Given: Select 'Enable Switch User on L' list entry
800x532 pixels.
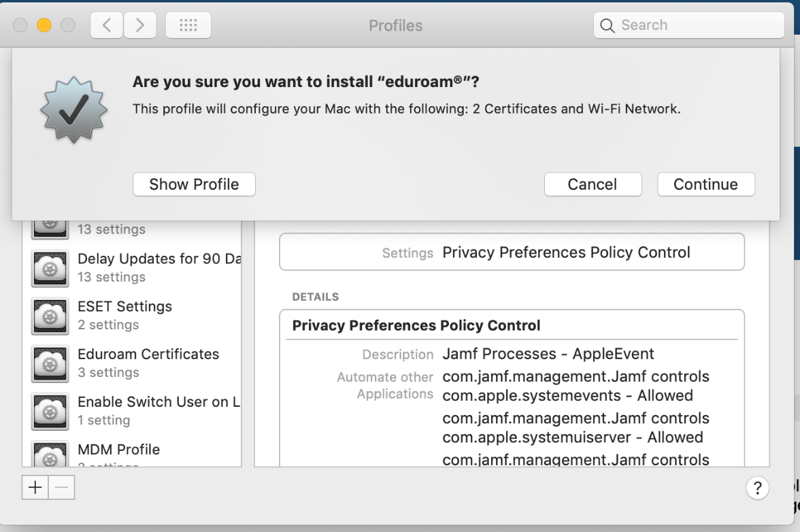Looking at the screenshot, I should click(x=132, y=412).
